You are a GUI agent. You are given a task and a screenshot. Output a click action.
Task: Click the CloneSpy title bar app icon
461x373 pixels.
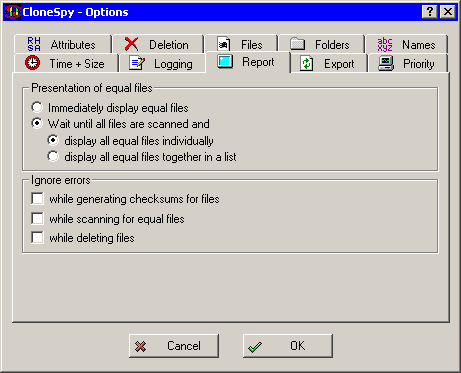tap(13, 12)
